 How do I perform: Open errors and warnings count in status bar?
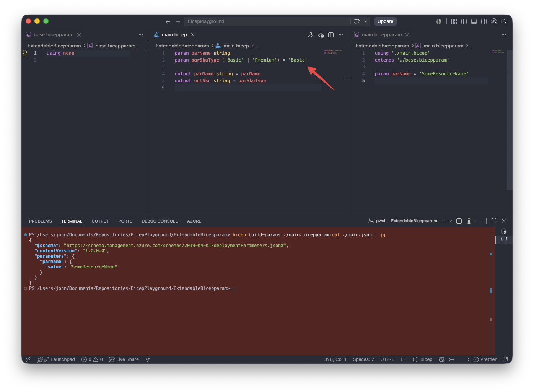point(92,359)
